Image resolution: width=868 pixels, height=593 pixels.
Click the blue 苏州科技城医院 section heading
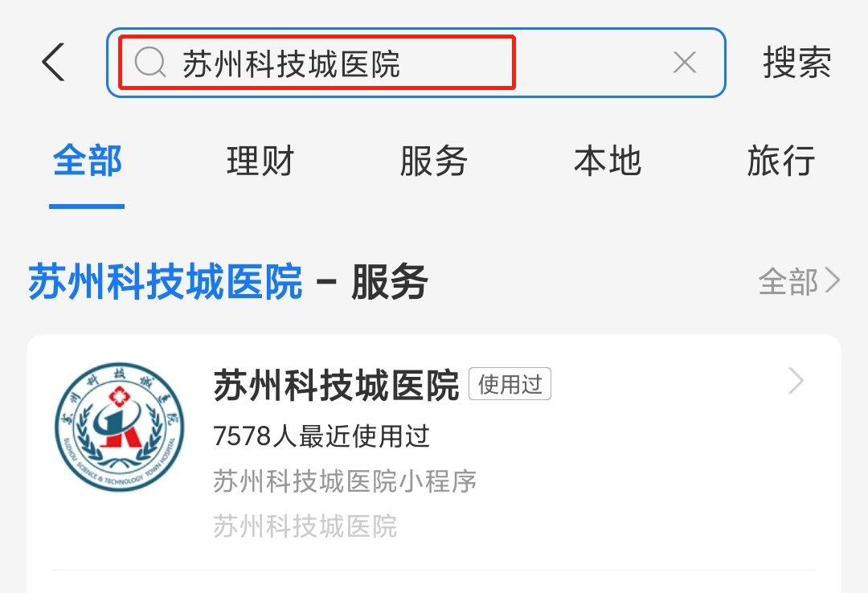coord(165,281)
